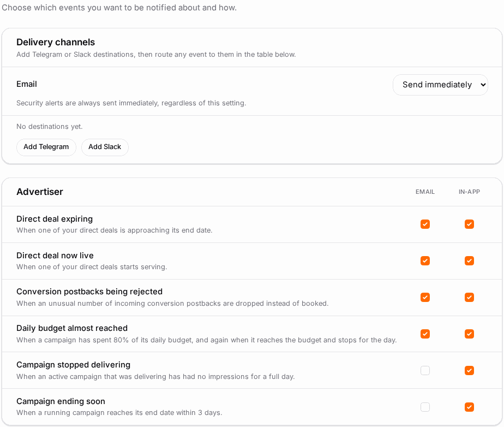Click the Advertiser section heading

coord(40,192)
